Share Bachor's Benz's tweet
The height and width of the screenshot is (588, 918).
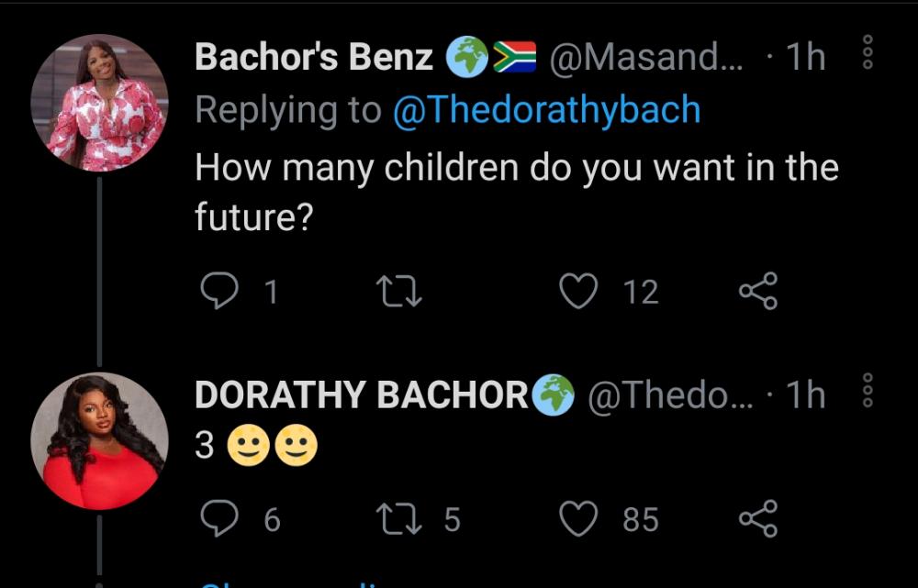758,292
